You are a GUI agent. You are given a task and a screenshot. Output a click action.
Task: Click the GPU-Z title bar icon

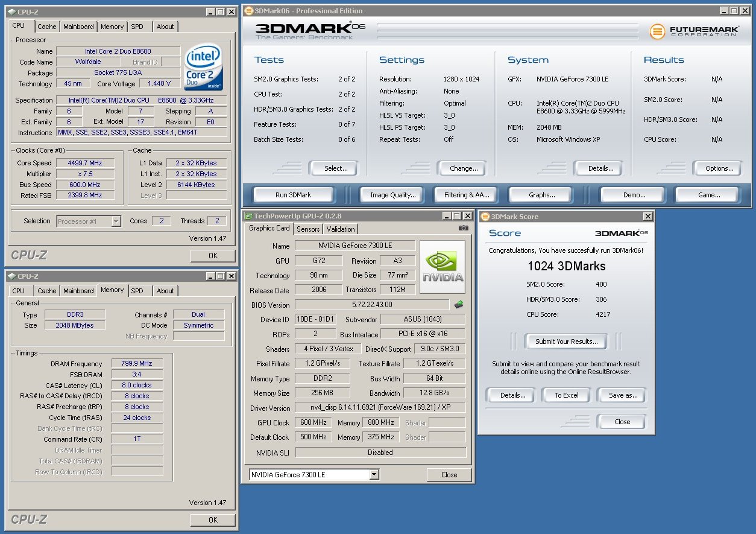[248, 216]
